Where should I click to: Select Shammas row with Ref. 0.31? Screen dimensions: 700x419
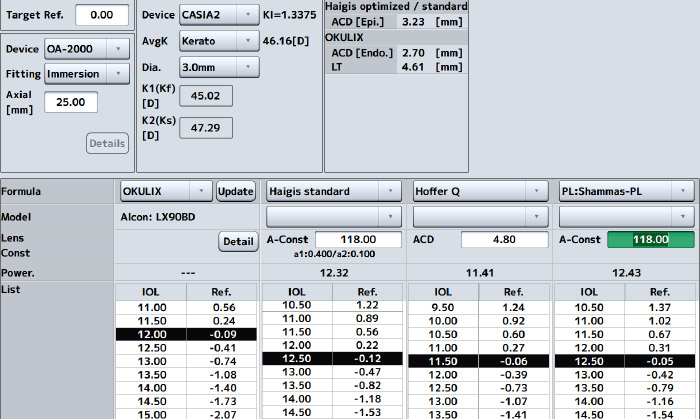625,348
